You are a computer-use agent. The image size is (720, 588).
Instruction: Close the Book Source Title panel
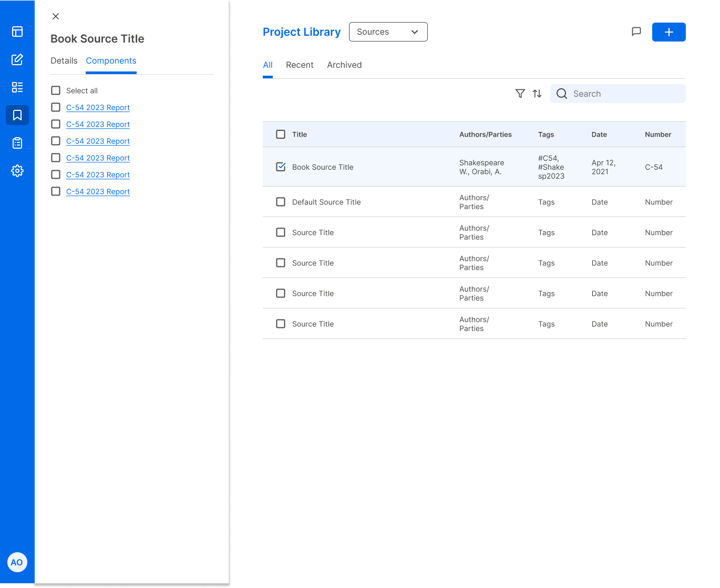pos(56,16)
